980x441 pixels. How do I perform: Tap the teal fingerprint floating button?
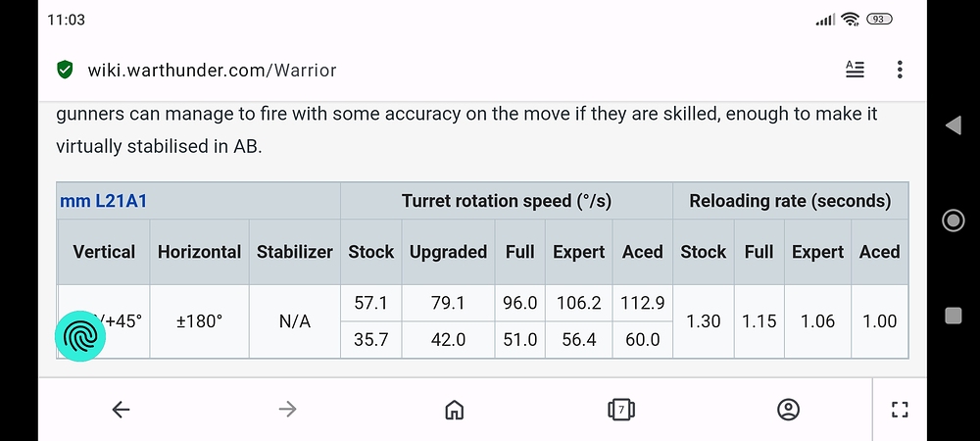coord(80,336)
